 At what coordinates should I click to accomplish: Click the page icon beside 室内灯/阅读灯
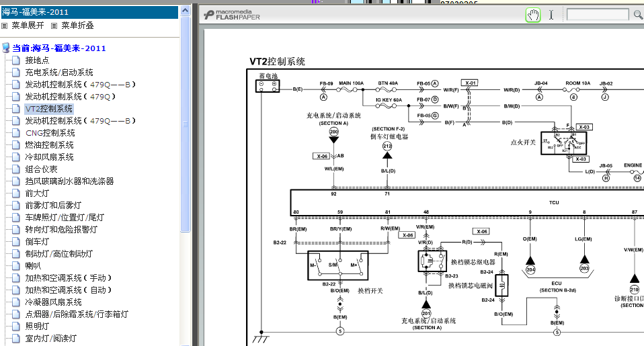coord(16,339)
